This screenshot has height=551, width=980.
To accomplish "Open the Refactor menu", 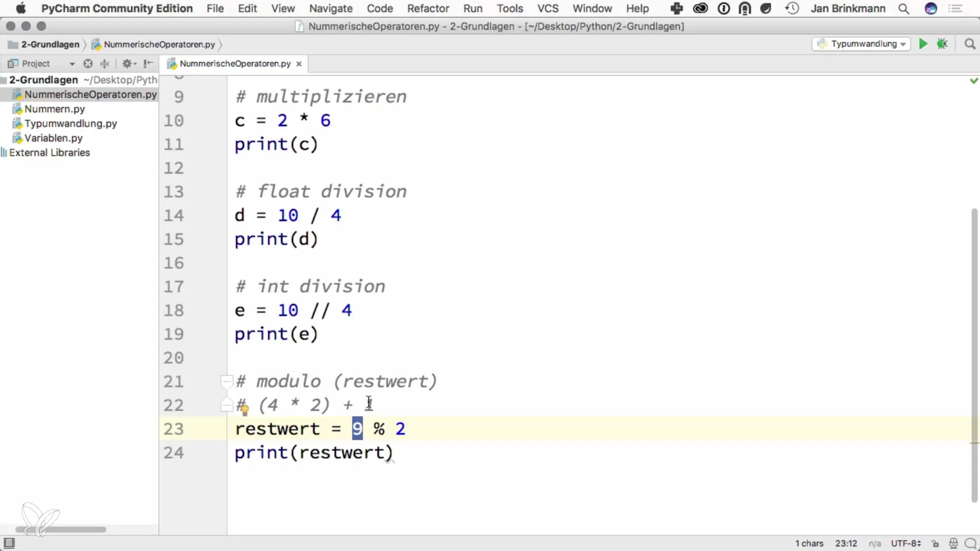I will click(x=428, y=8).
